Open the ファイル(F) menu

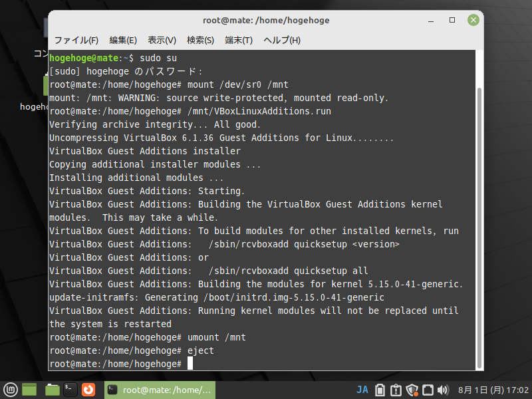click(76, 41)
